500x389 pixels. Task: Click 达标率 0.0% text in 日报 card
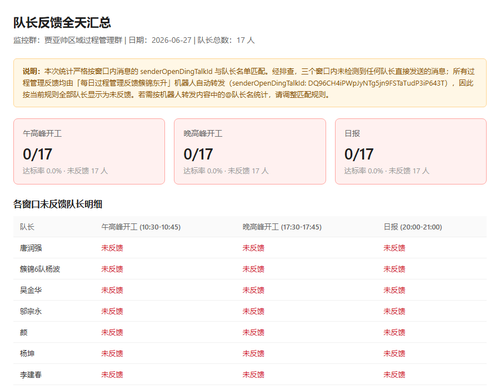(364, 171)
